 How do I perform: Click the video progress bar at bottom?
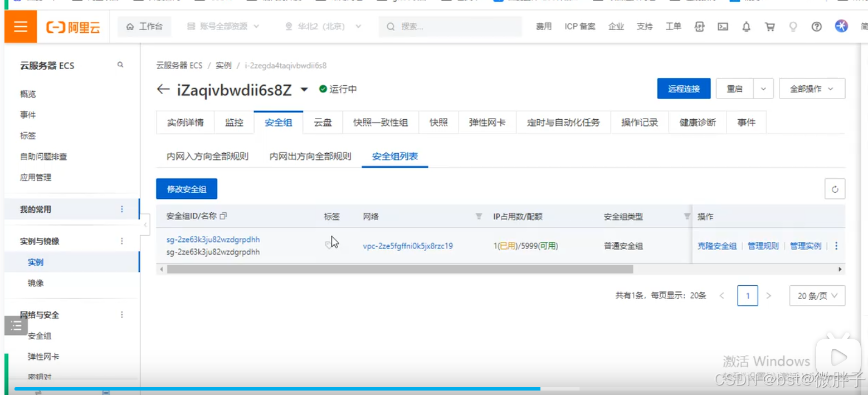tap(296, 388)
